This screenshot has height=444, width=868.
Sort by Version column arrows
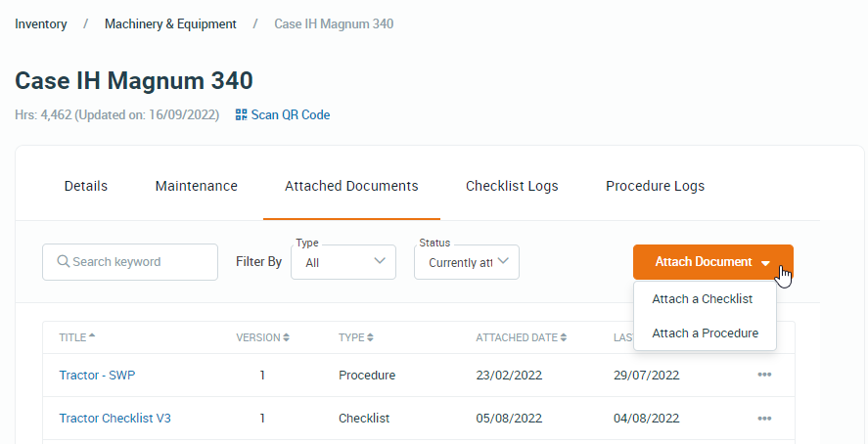(286, 338)
